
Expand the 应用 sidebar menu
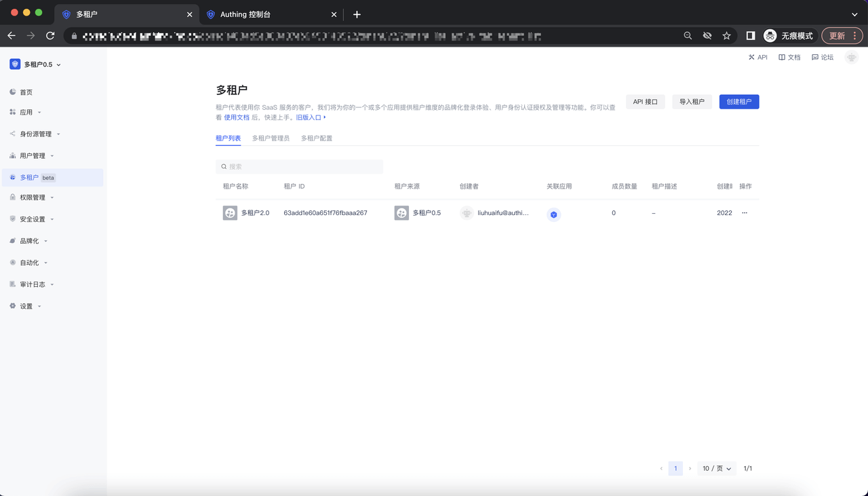coord(26,113)
